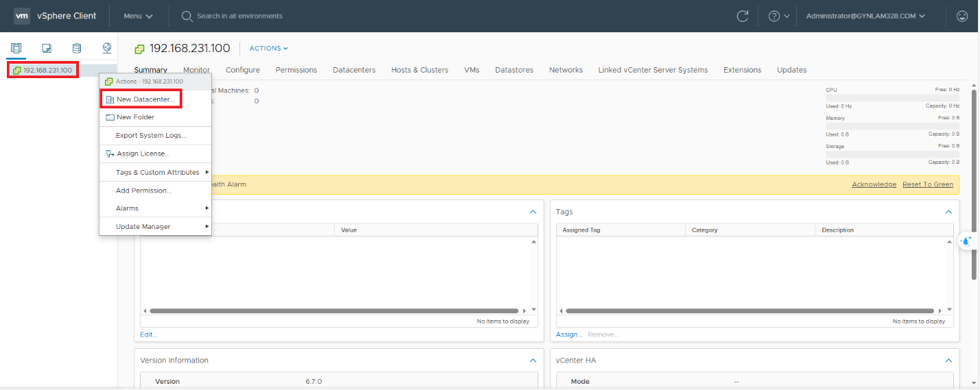Click Custom Attributes table horizontal scrollbar
980x390 pixels.
pyautogui.click(x=334, y=311)
